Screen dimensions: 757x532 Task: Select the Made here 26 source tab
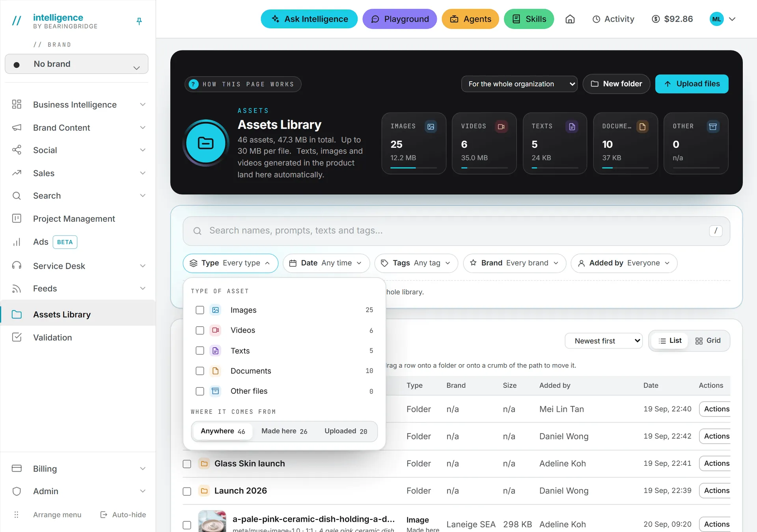point(284,431)
